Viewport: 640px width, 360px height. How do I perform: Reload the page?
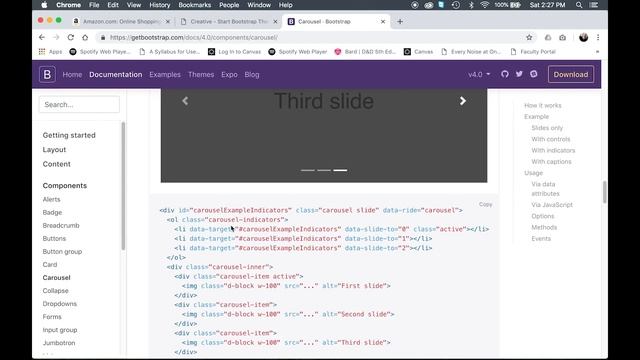point(71,38)
